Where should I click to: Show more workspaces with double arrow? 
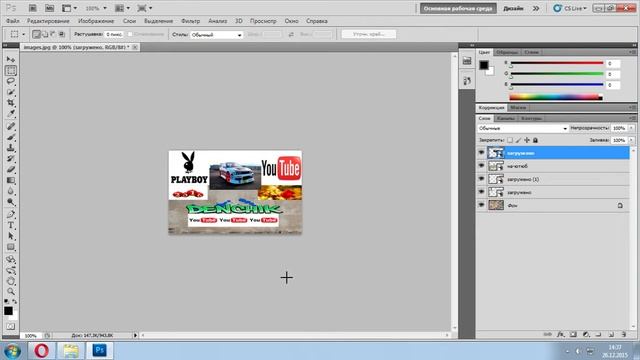(x=536, y=8)
